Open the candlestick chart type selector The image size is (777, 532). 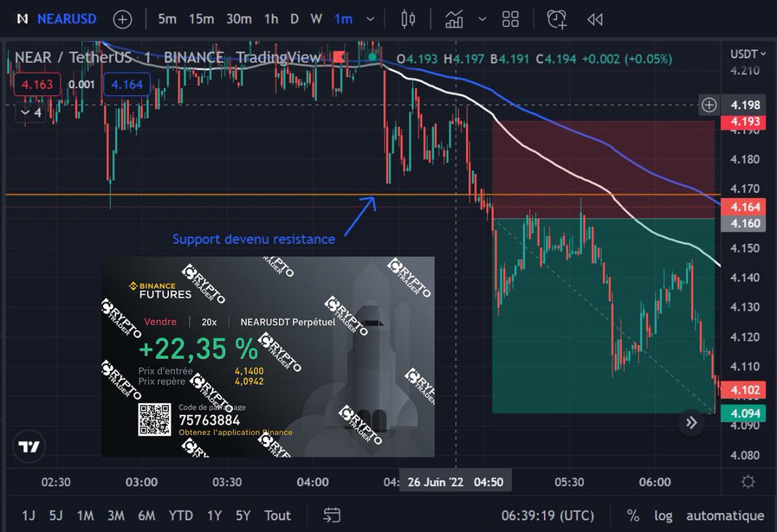[x=407, y=19]
